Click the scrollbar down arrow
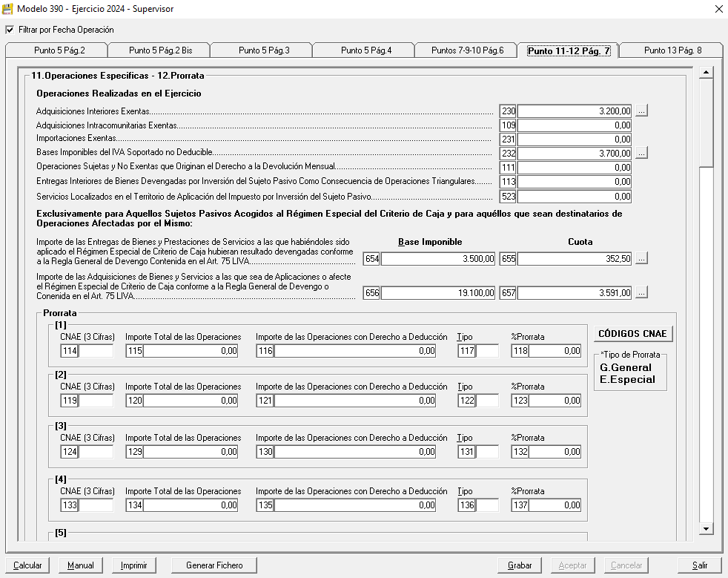 [707, 528]
